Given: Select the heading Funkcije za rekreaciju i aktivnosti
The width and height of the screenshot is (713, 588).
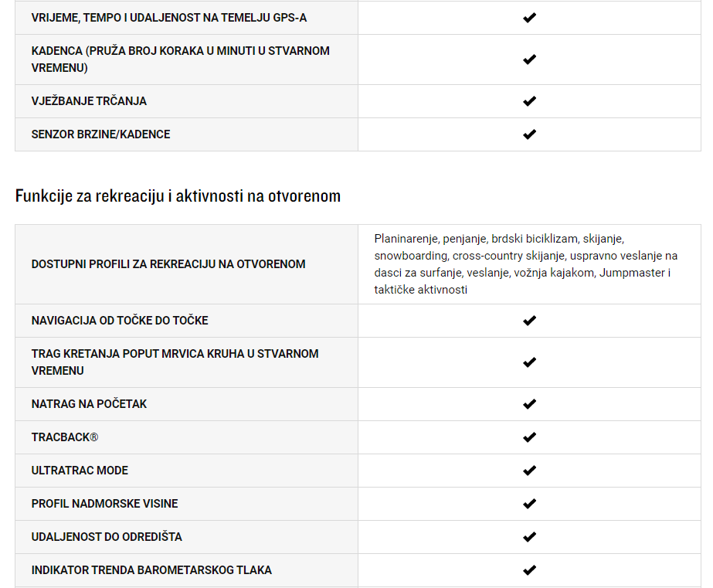Looking at the screenshot, I should coord(178,196).
